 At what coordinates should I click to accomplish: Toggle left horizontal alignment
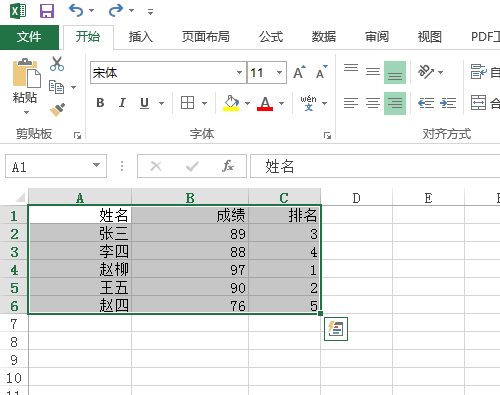tap(351, 103)
